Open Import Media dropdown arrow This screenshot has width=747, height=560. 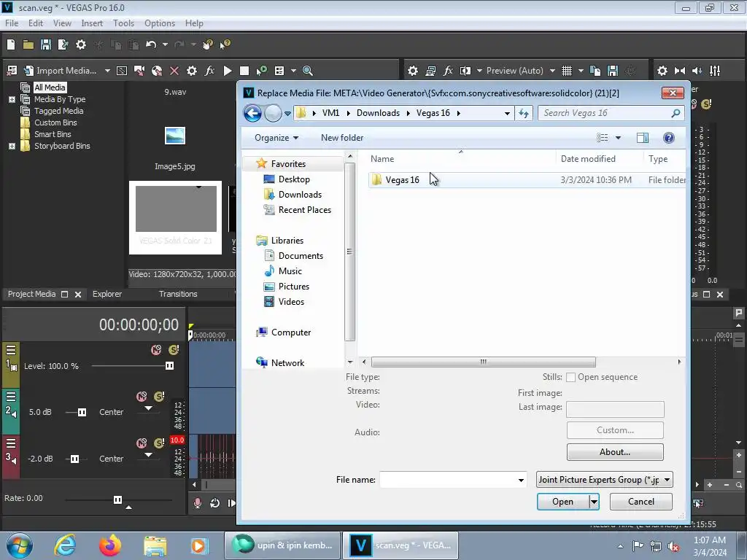tap(107, 71)
